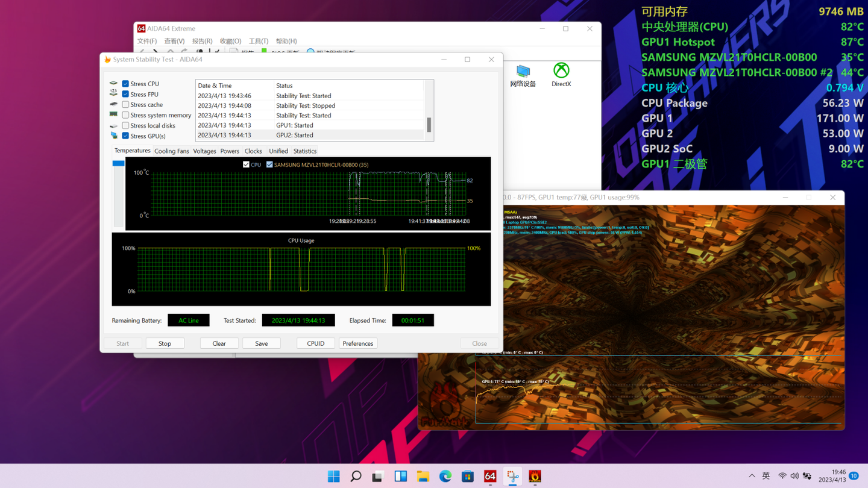
Task: Open the taskbar clock and date
Action: click(832, 476)
